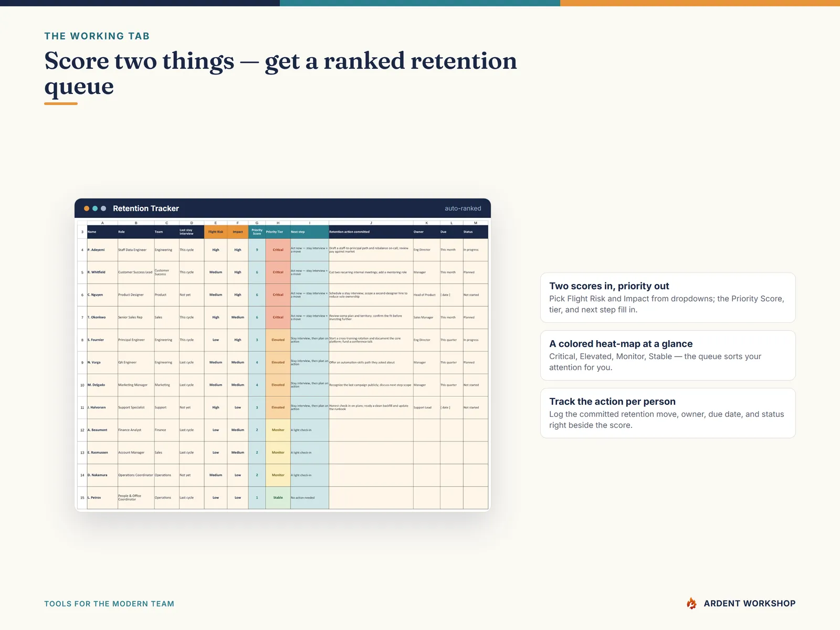The height and width of the screenshot is (630, 840).
Task: Click the "Track the action per person" card
Action: [x=668, y=413]
